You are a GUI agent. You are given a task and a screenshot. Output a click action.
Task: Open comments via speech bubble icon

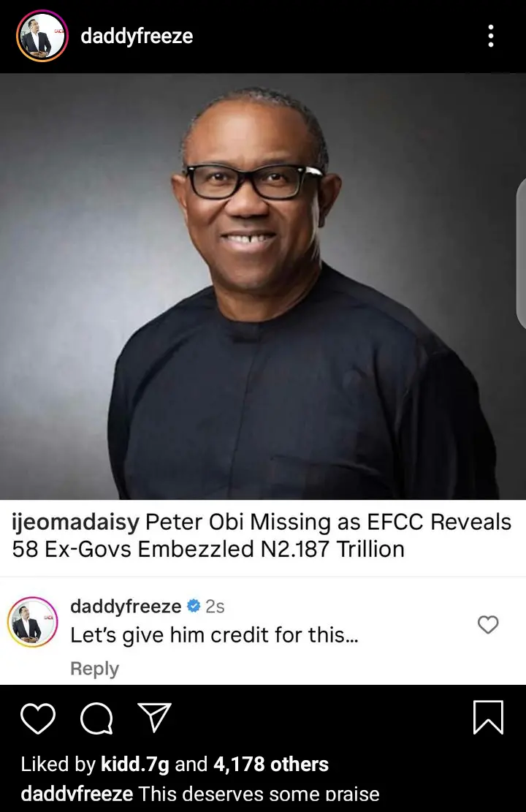(x=97, y=718)
